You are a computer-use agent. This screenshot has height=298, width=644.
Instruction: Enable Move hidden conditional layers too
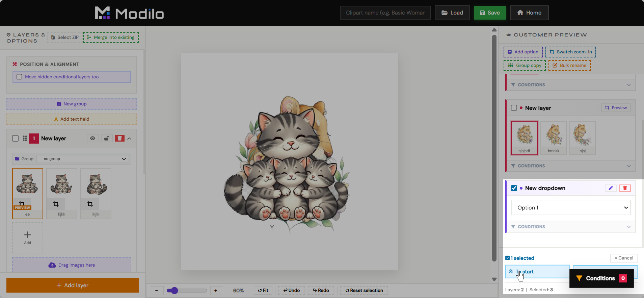coord(20,77)
